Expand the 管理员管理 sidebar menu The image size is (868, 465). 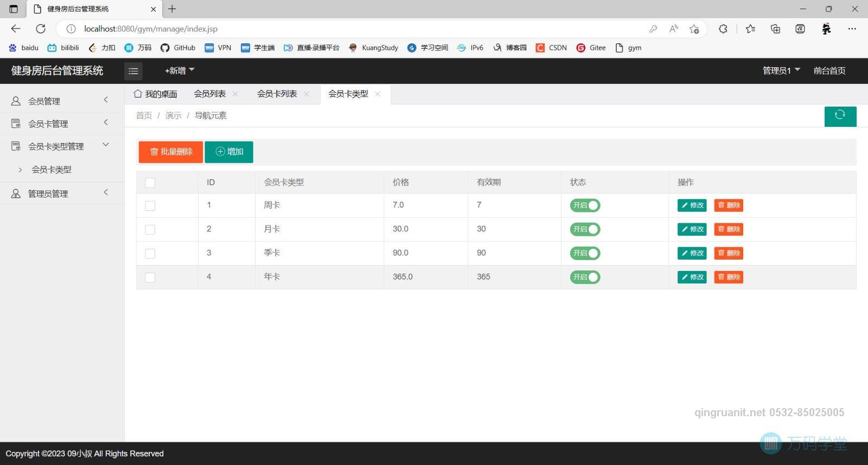[x=62, y=193]
